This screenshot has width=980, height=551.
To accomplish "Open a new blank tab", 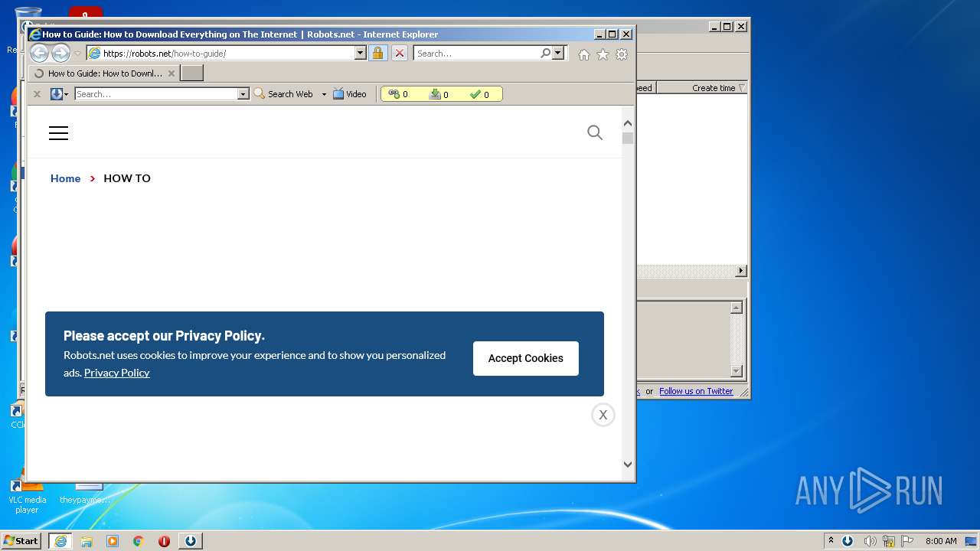I will pyautogui.click(x=191, y=73).
